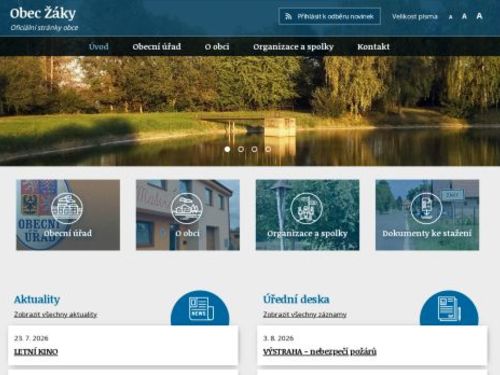Open the Dokumenty ke stažení tile caption
The image size is (500, 375).
tap(427, 233)
